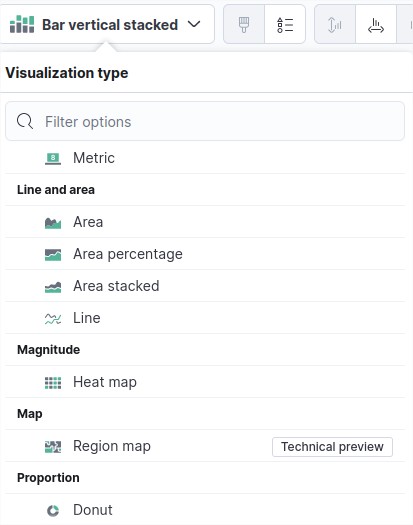Image resolution: width=413 pixels, height=525 pixels.
Task: Open the vertical axis settings icon
Action: tap(335, 25)
